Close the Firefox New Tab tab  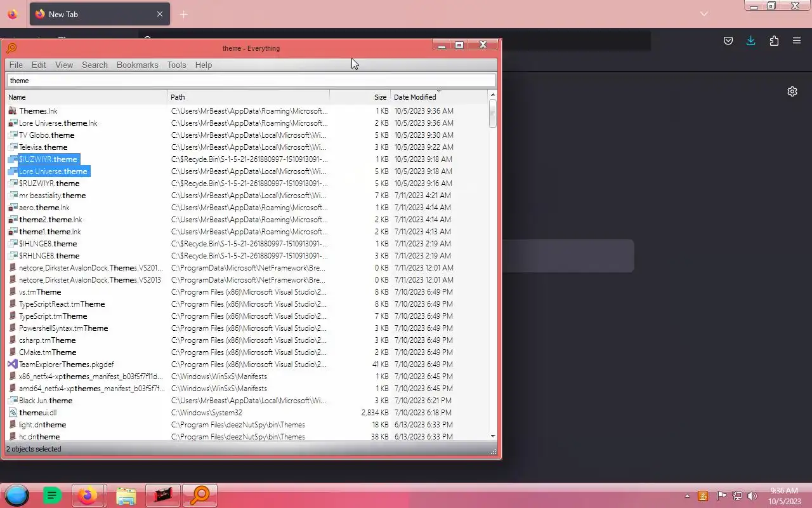coord(159,14)
